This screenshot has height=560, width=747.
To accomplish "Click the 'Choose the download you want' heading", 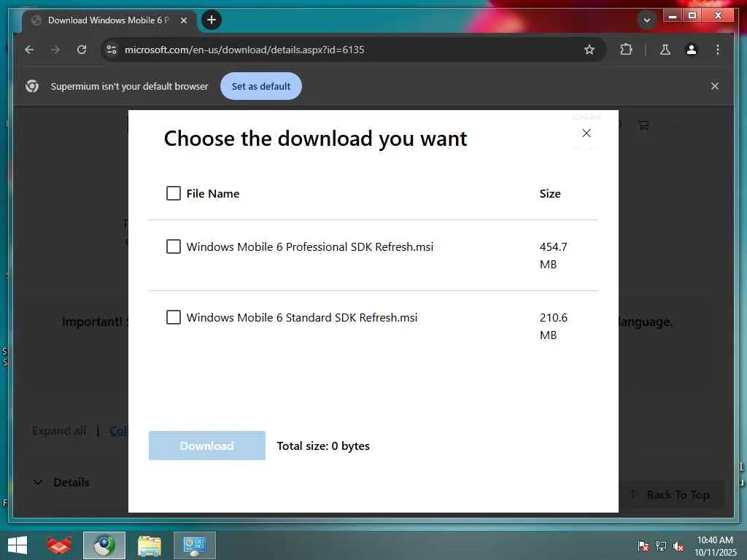I will [315, 139].
